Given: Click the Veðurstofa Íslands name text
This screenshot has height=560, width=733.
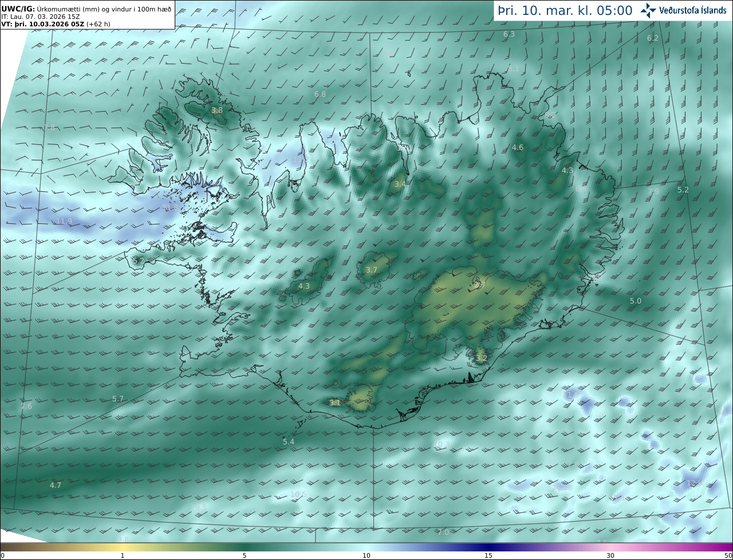Looking at the screenshot, I should [x=692, y=10].
